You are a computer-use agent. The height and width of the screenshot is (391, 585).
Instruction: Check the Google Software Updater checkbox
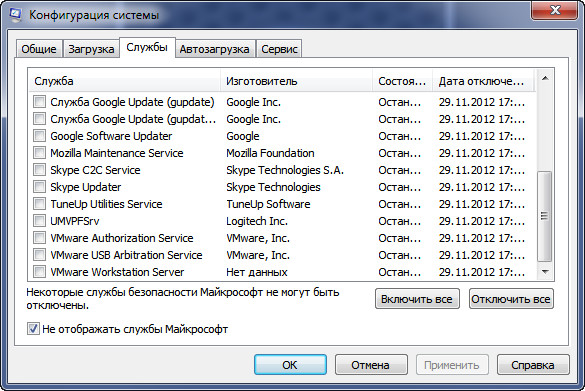click(39, 136)
